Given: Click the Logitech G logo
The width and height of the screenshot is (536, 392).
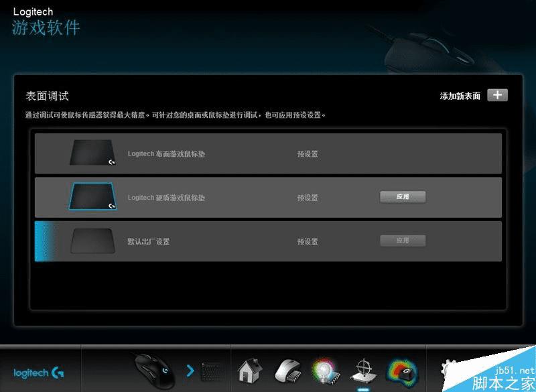Looking at the screenshot, I should coord(39,373).
